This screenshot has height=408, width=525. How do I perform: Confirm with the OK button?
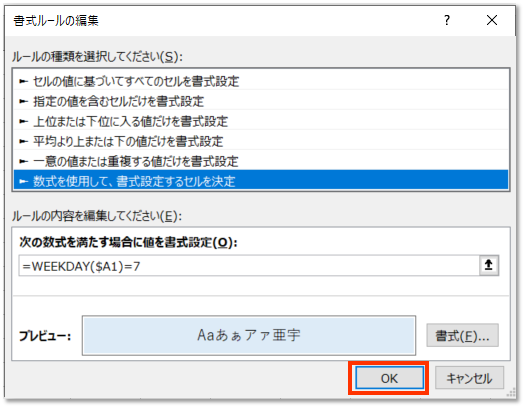[x=389, y=378]
